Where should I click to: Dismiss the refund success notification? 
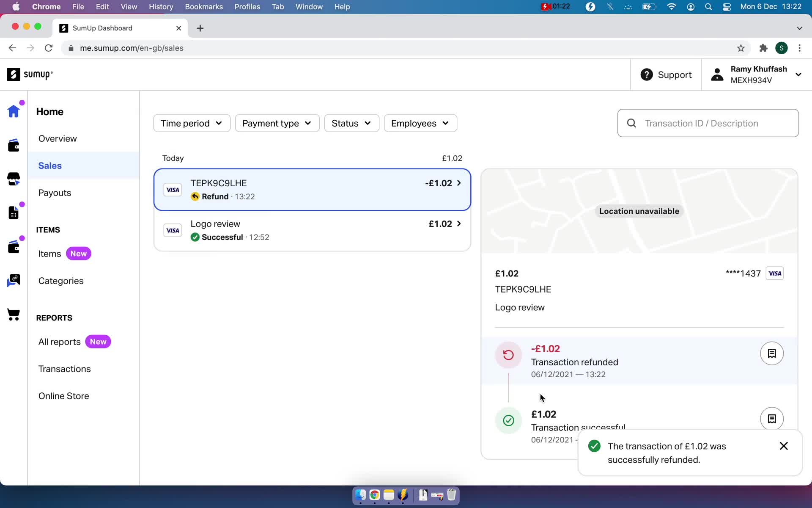coord(783,446)
